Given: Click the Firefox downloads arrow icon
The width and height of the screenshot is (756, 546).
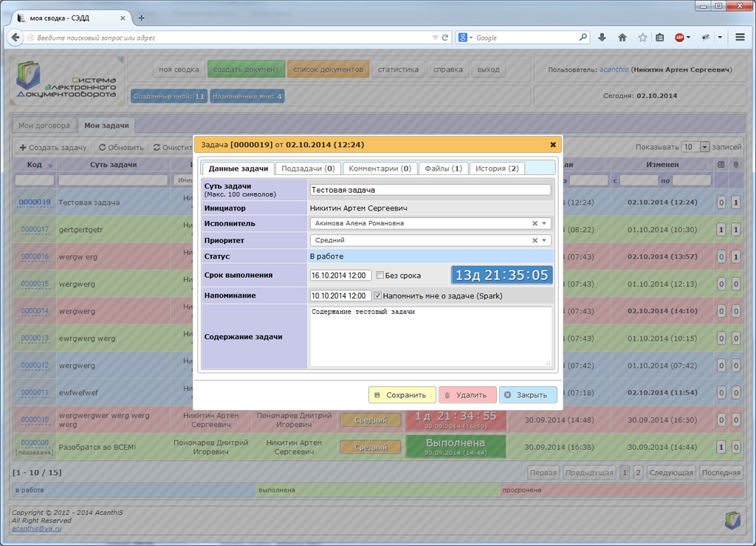Looking at the screenshot, I should [602, 38].
